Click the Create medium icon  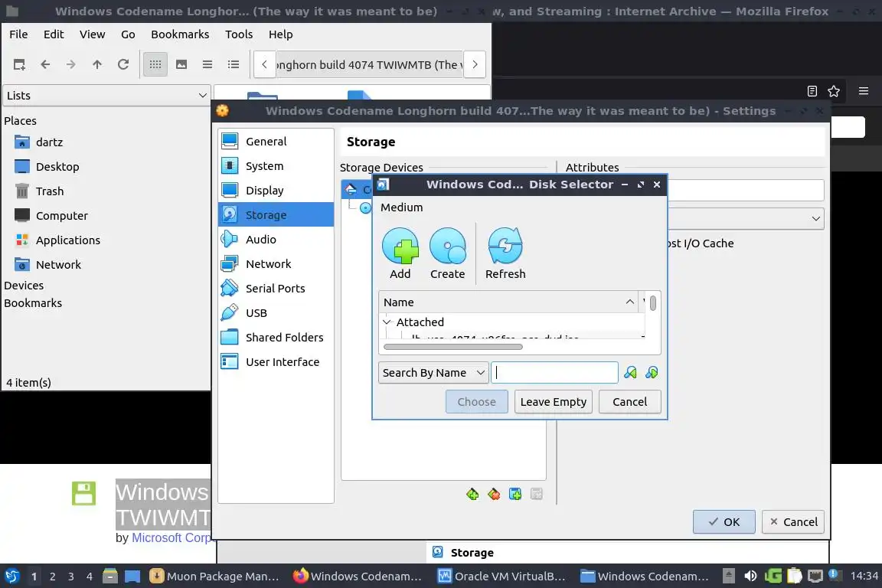click(x=447, y=253)
